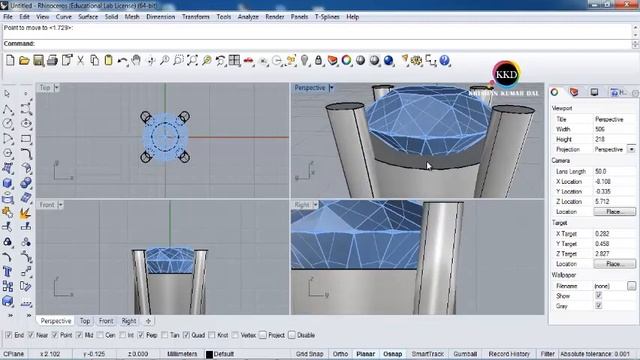Toggle Record History in status bar
The width and height of the screenshot is (640, 360).
pyautogui.click(x=509, y=354)
